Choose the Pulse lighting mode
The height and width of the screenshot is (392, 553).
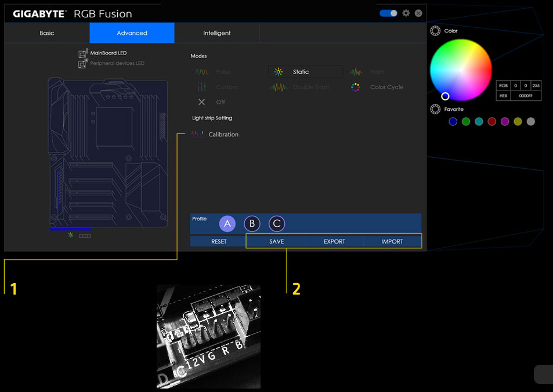(212, 72)
